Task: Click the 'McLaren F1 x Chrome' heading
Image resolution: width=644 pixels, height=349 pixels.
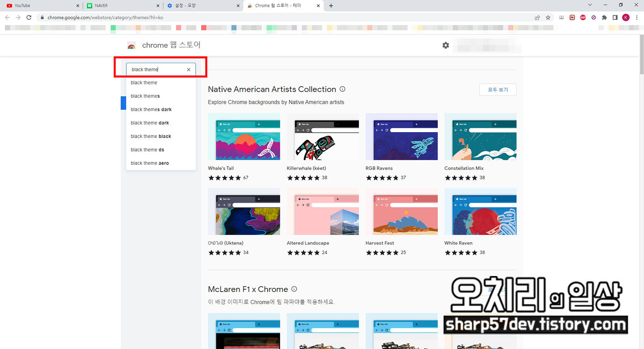Action: (x=248, y=289)
